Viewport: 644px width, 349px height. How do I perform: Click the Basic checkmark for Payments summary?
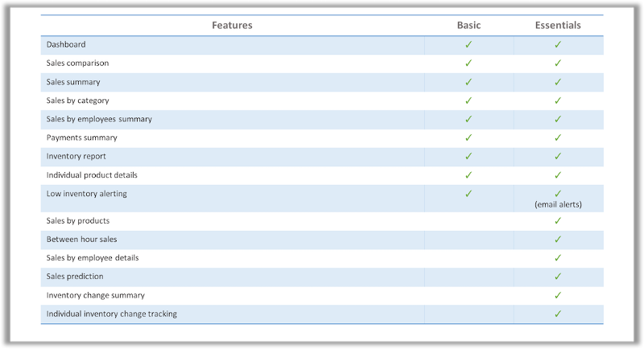[x=469, y=138]
